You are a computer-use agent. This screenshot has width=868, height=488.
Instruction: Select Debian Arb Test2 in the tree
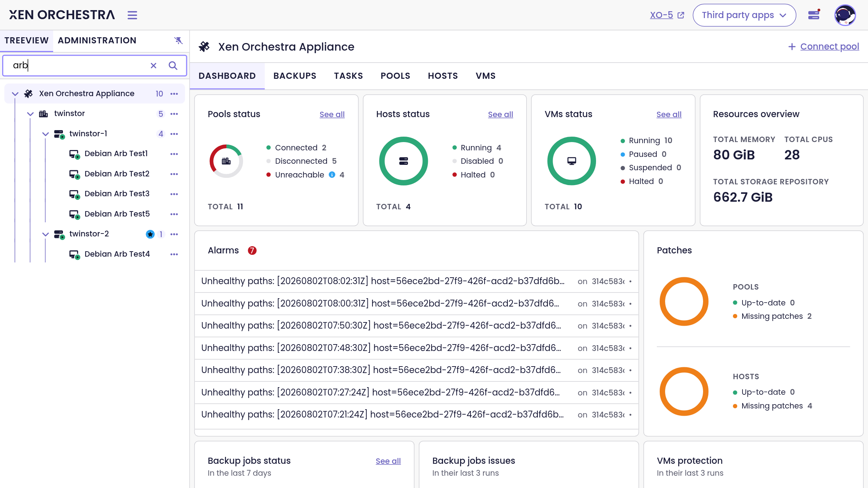117,174
